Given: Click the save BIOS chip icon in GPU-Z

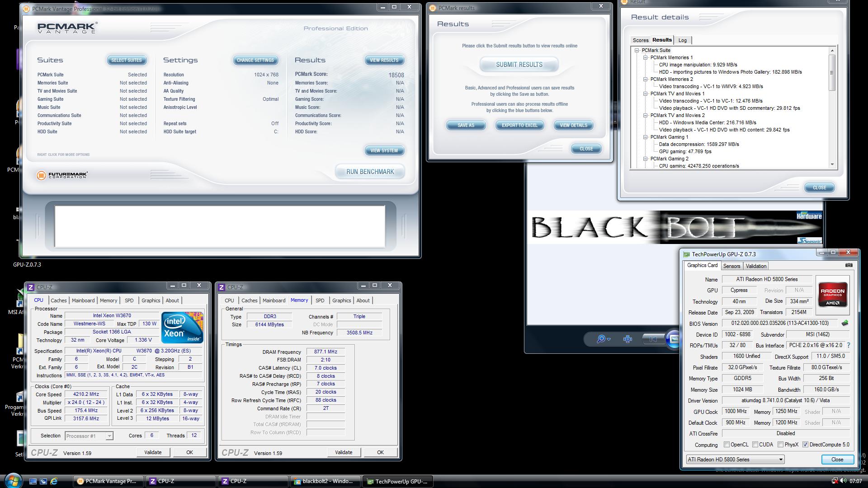Looking at the screenshot, I should tap(844, 323).
